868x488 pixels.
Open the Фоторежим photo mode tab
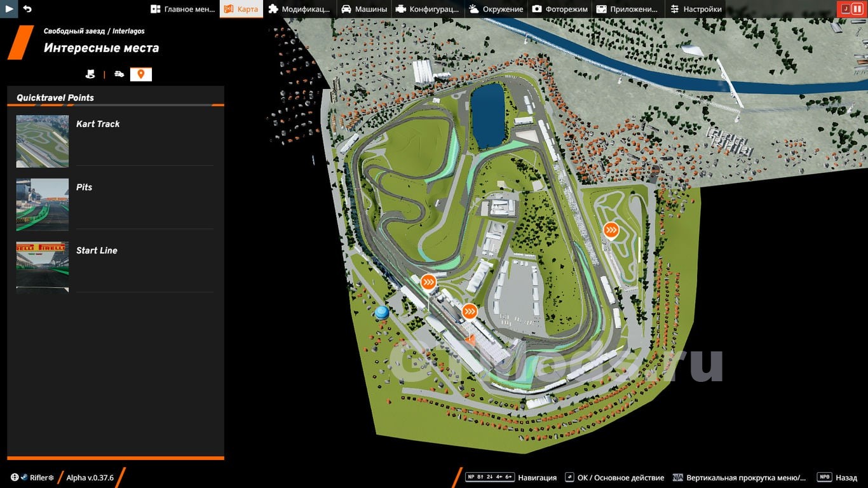[x=560, y=9]
